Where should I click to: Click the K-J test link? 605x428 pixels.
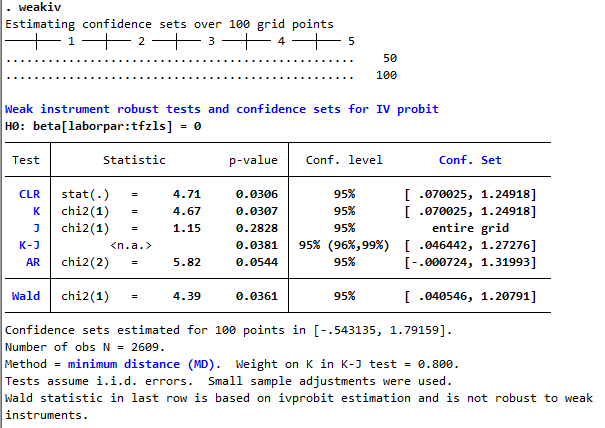pyautogui.click(x=29, y=245)
